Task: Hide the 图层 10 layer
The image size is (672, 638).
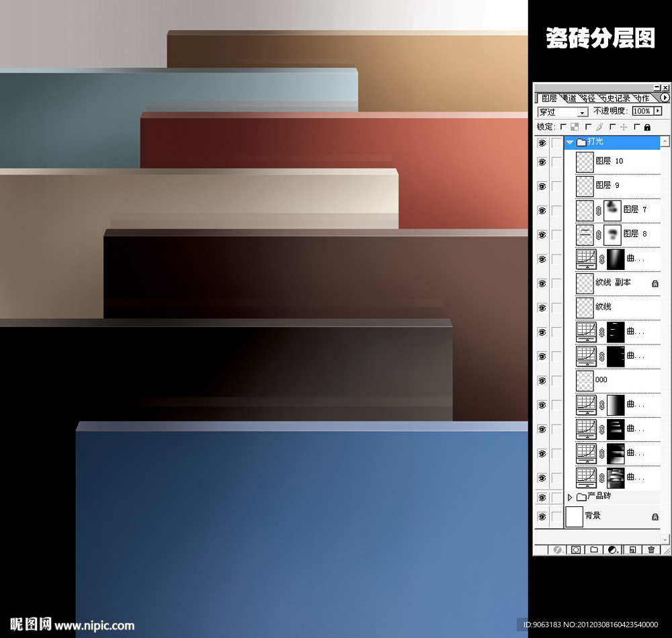Action: click(541, 161)
